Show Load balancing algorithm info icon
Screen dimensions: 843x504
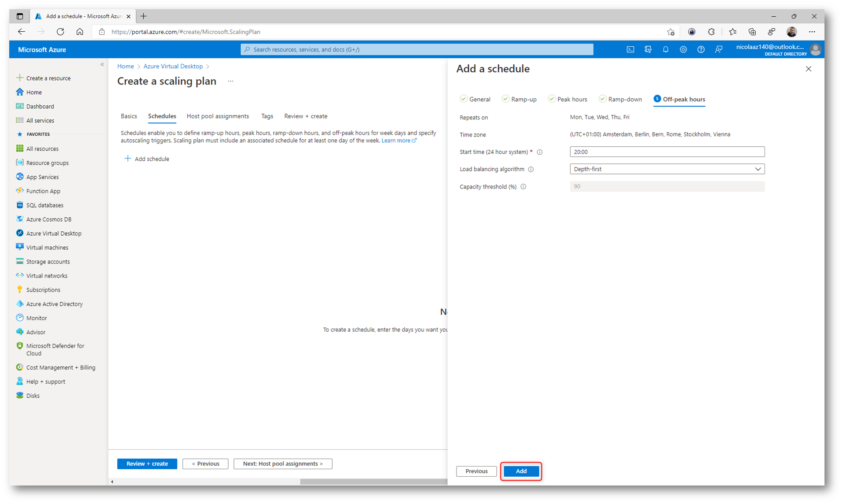(531, 169)
